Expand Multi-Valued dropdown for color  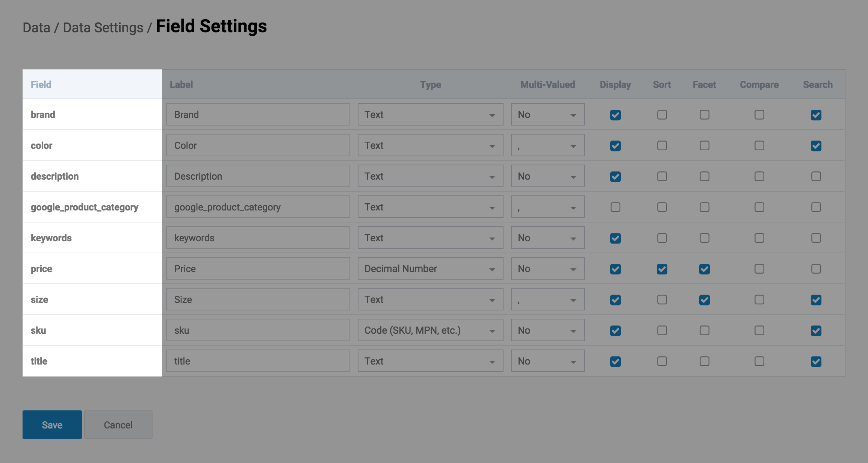point(547,145)
